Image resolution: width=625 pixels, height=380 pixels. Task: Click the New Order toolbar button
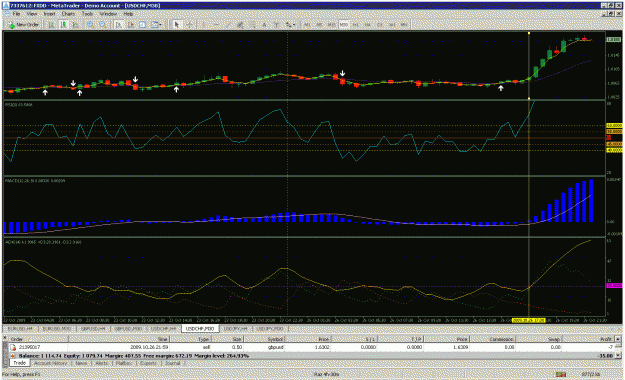coord(24,25)
